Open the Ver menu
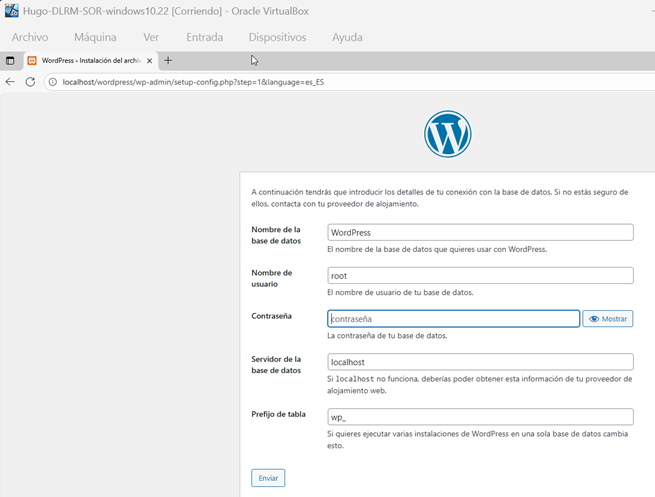This screenshot has height=497, width=655. click(151, 37)
